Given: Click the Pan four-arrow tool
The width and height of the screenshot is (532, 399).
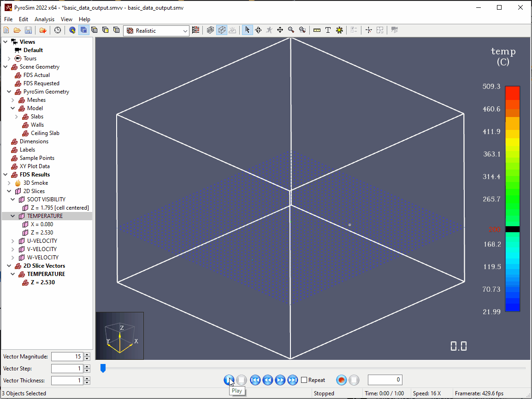Looking at the screenshot, I should coord(280,30).
